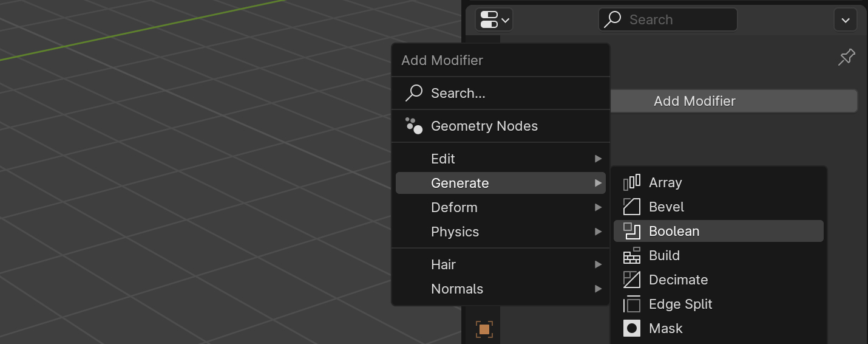Image resolution: width=868 pixels, height=344 pixels.
Task: Expand the Hair submenu arrow
Action: [598, 264]
